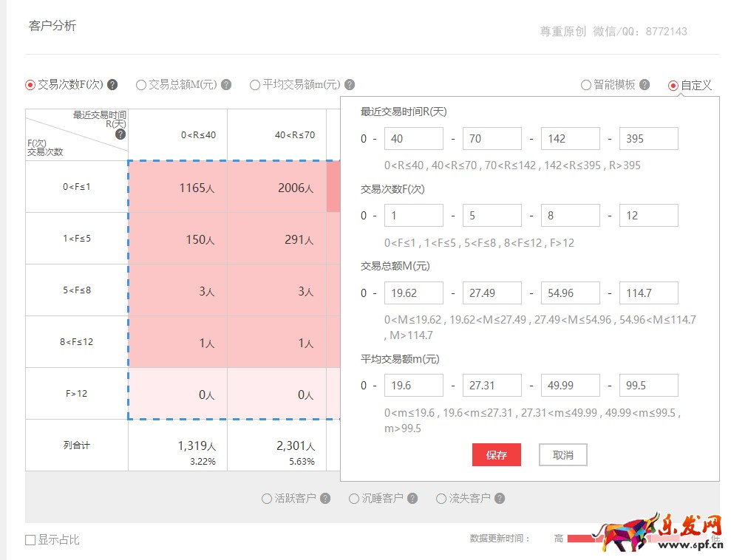Select the 活跃客户 radio filter
The image size is (731, 560).
267,499
